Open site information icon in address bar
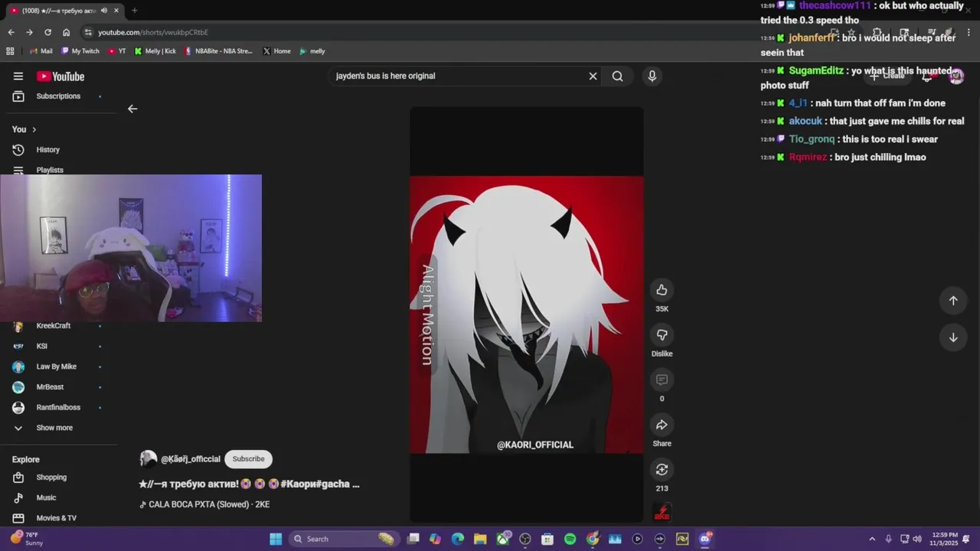Image resolution: width=980 pixels, height=551 pixels. pyautogui.click(x=88, y=32)
